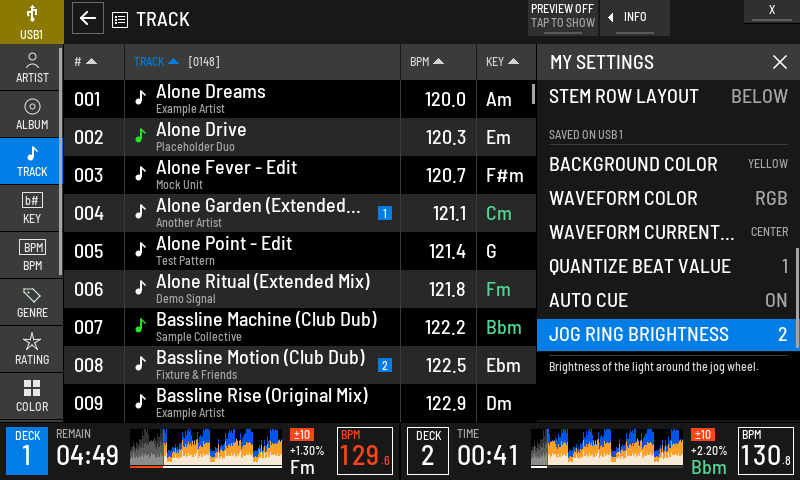The width and height of the screenshot is (800, 480).
Task: Click the track list icon beside TRACK title
Action: click(x=120, y=20)
